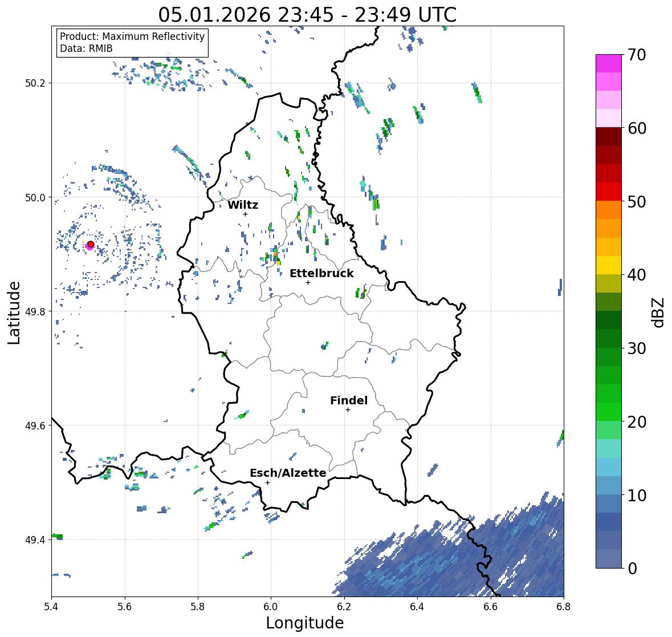Pick the dark green colorbar segment at 30
This screenshot has width=672, height=637.
[609, 338]
